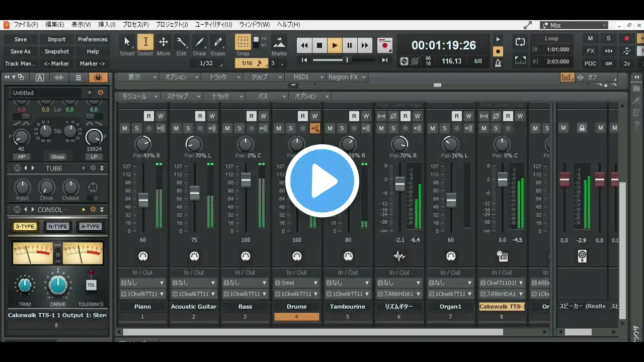Open the 挿入(I) menu

coord(107,25)
